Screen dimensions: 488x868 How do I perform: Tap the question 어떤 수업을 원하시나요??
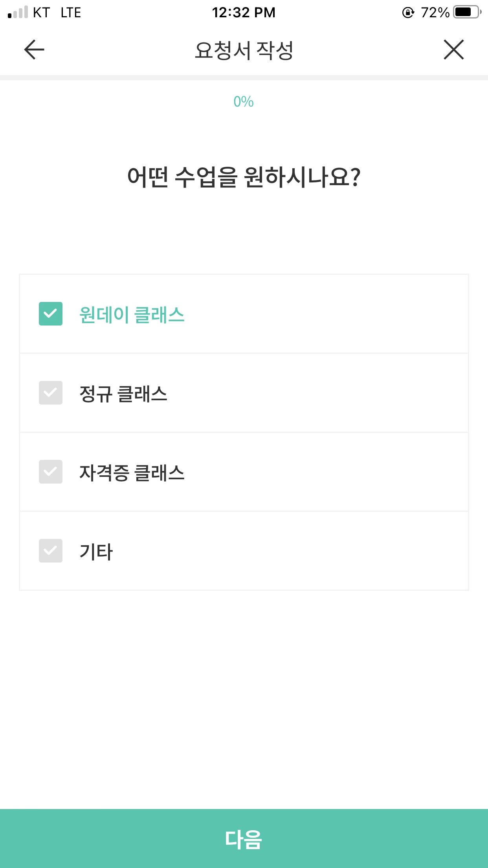[244, 177]
